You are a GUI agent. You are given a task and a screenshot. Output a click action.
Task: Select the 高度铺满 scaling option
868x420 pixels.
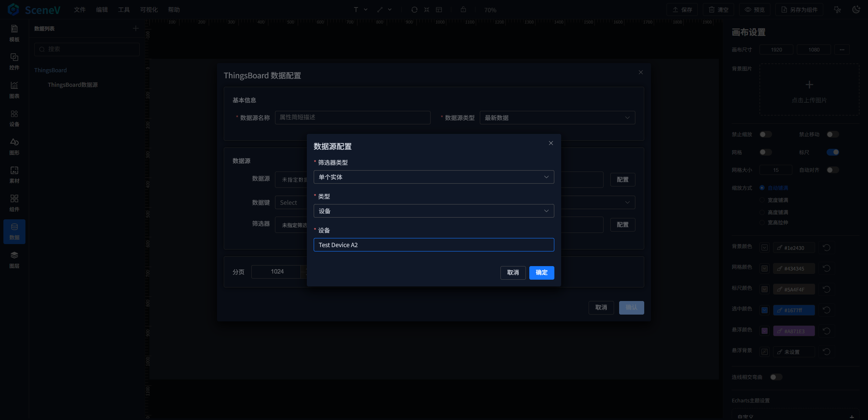point(774,213)
